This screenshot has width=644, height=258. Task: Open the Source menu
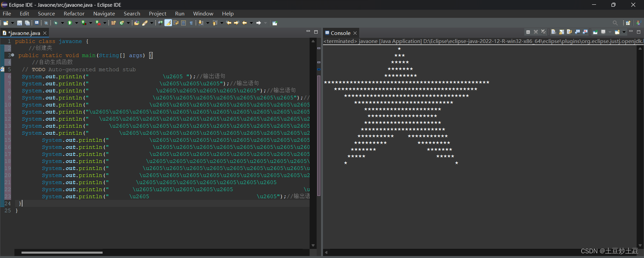point(46,13)
